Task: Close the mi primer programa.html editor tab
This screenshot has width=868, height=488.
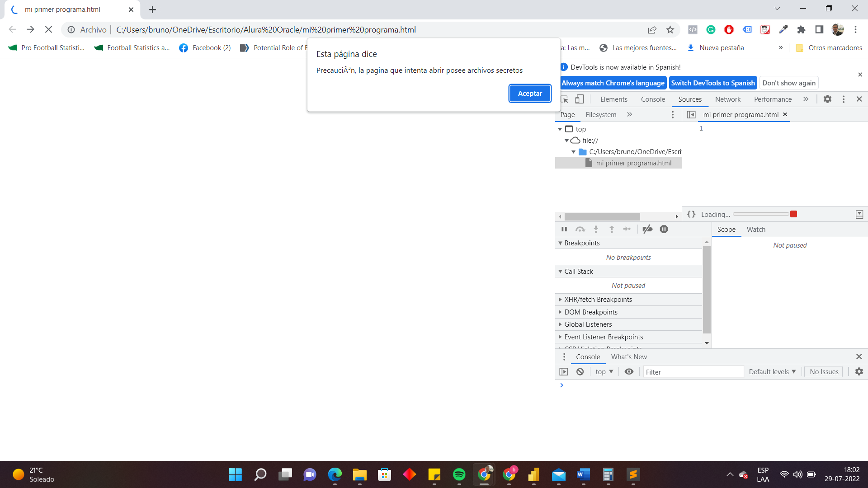Action: 785,115
